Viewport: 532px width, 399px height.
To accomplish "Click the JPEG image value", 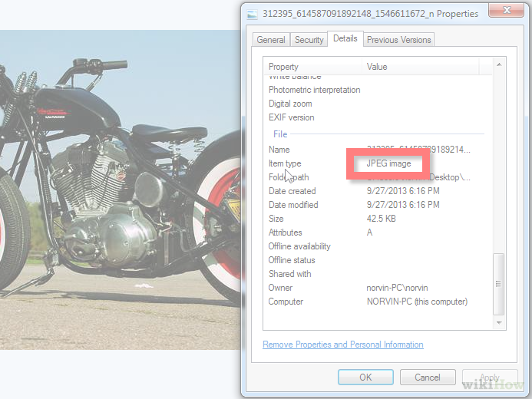I will click(x=388, y=163).
